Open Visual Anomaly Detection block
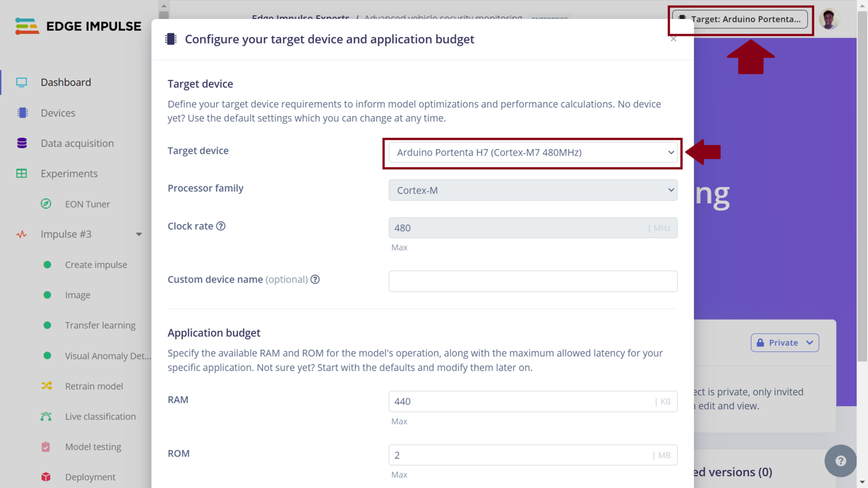868x488 pixels. (108, 356)
